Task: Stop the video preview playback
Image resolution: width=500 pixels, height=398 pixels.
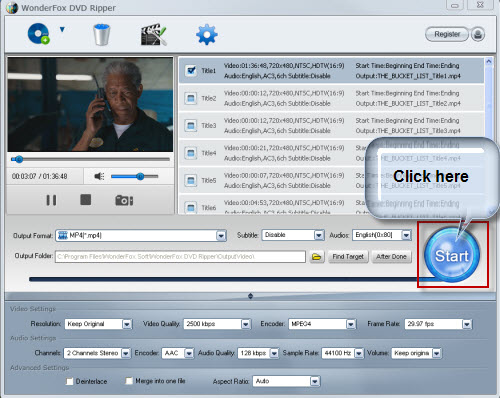Action: (x=86, y=200)
